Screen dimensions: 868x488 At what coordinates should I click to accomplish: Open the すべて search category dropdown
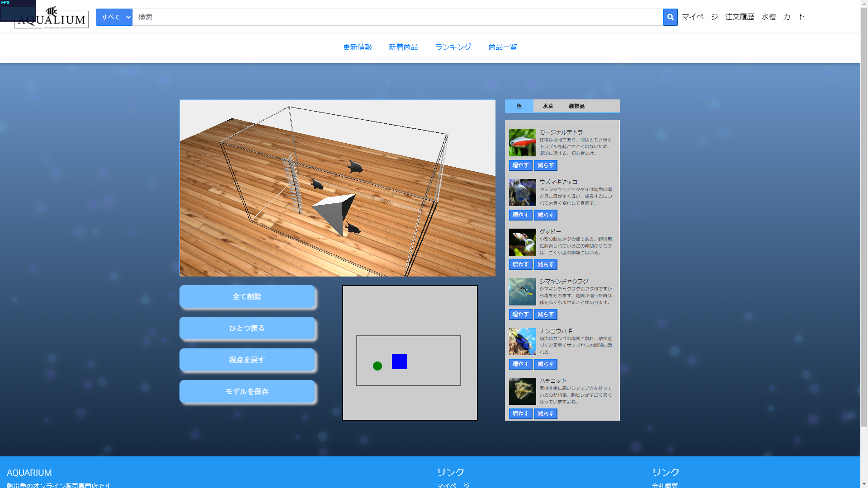click(x=114, y=17)
